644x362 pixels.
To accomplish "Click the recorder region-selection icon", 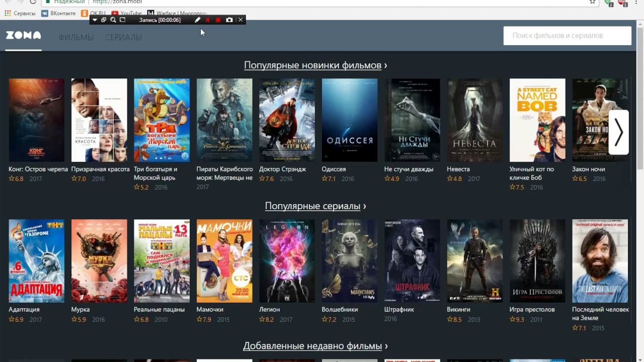I will click(123, 20).
